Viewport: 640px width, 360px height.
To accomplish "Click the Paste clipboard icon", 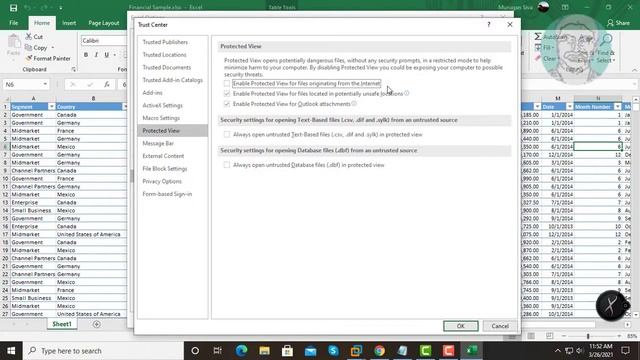I will 13,41.
